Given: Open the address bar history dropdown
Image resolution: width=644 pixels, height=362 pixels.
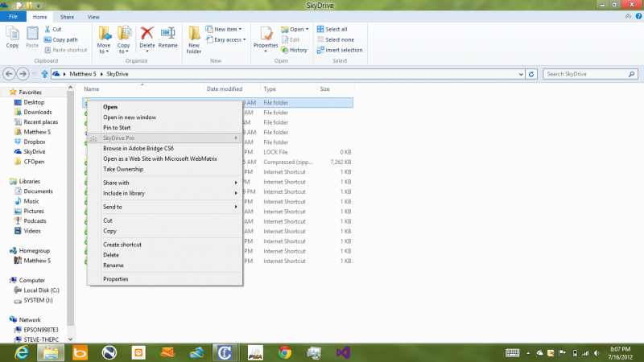Looking at the screenshot, I should [x=521, y=74].
